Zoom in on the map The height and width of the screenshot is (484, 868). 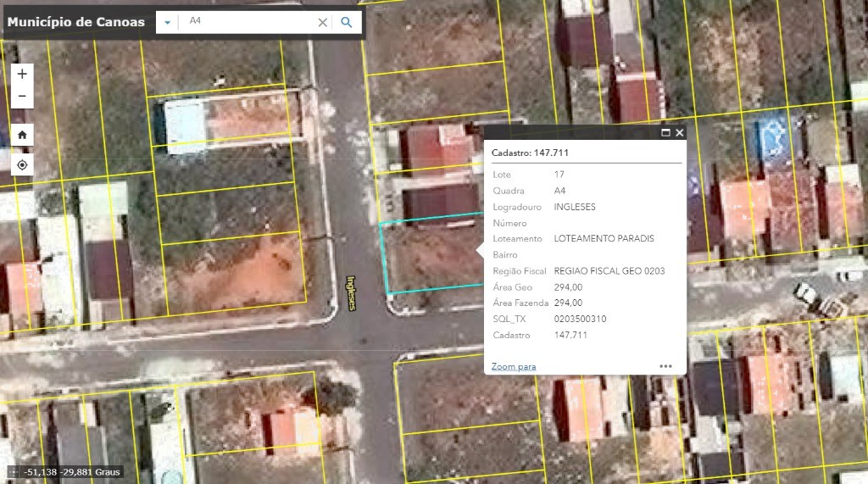coord(22,74)
